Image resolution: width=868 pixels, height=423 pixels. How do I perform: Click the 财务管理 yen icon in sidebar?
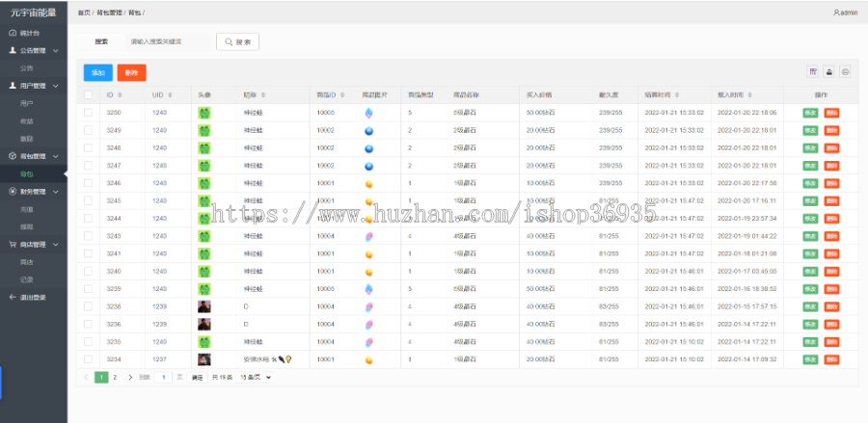13,192
